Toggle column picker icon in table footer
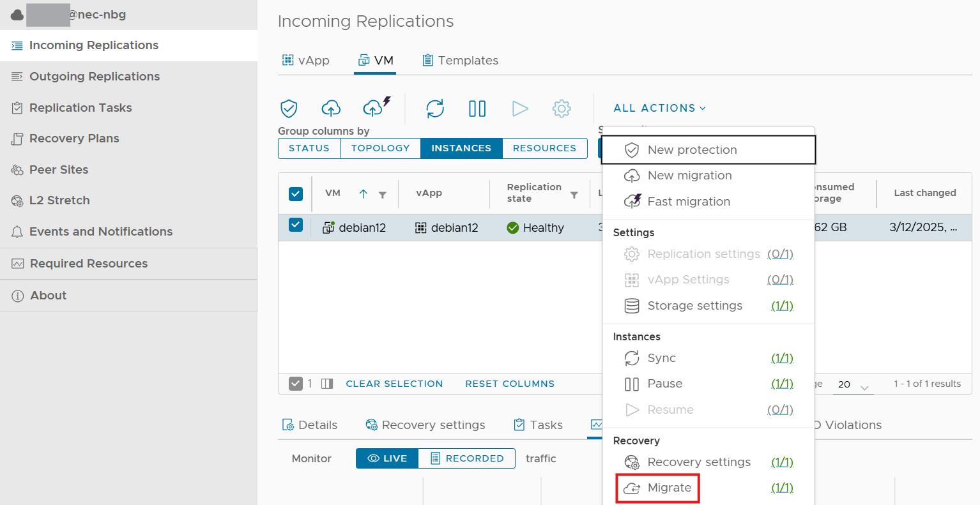The width and height of the screenshot is (980, 505). 327,384
